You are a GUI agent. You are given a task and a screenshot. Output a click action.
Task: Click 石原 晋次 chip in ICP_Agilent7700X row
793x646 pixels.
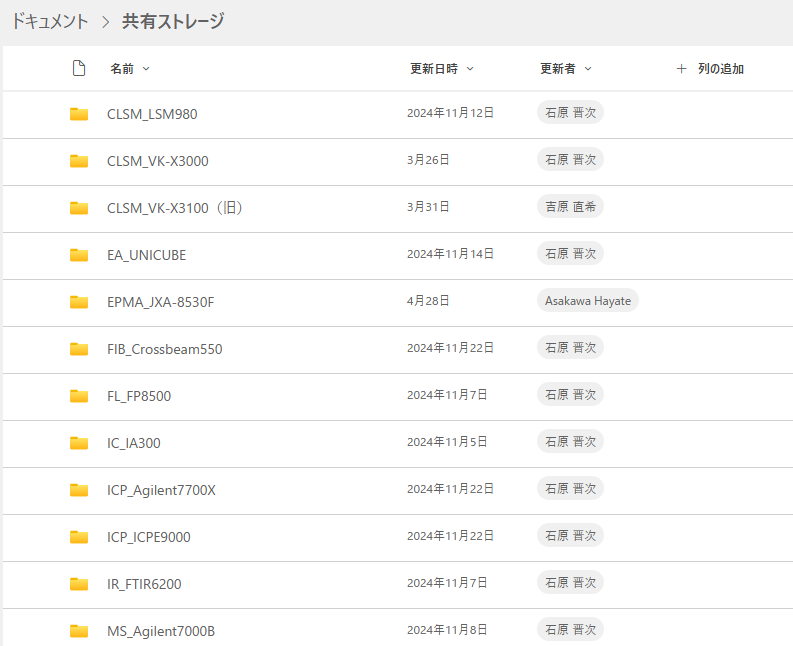pyautogui.click(x=570, y=489)
